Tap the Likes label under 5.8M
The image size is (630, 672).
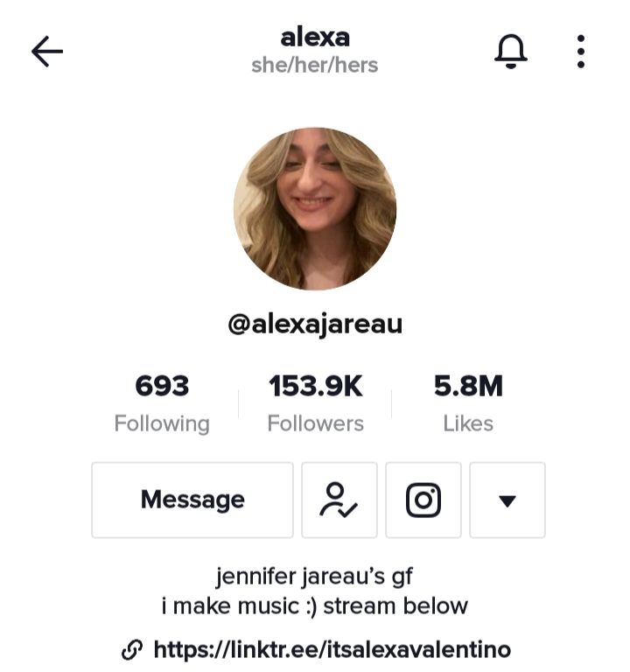point(468,423)
